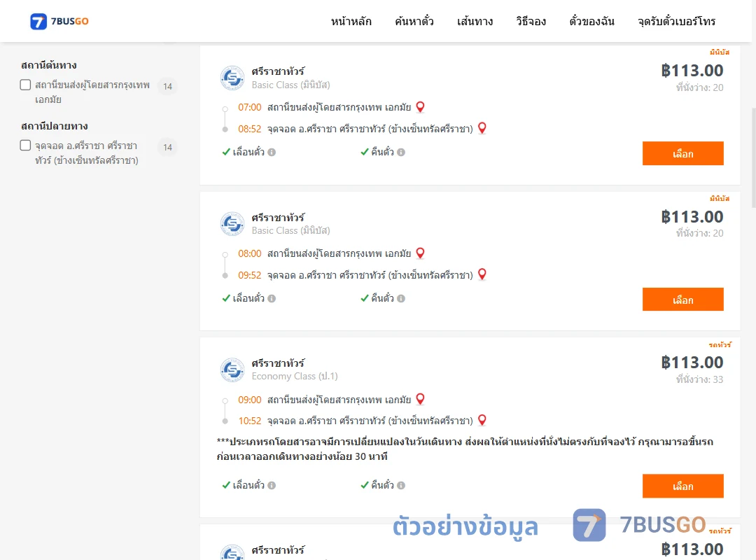The image size is (756, 560).
Task: Show คืนตั๋ว info icon on 08:00 trip
Action: click(x=401, y=299)
